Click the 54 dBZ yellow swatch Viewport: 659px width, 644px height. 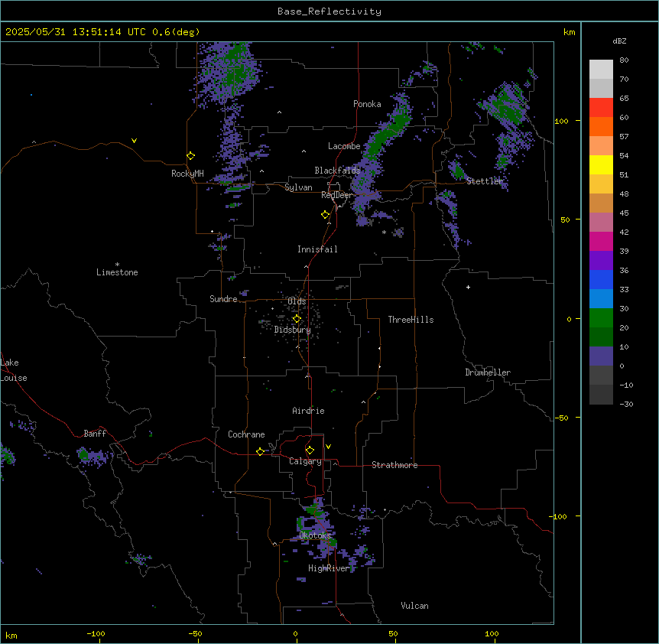[x=601, y=164]
